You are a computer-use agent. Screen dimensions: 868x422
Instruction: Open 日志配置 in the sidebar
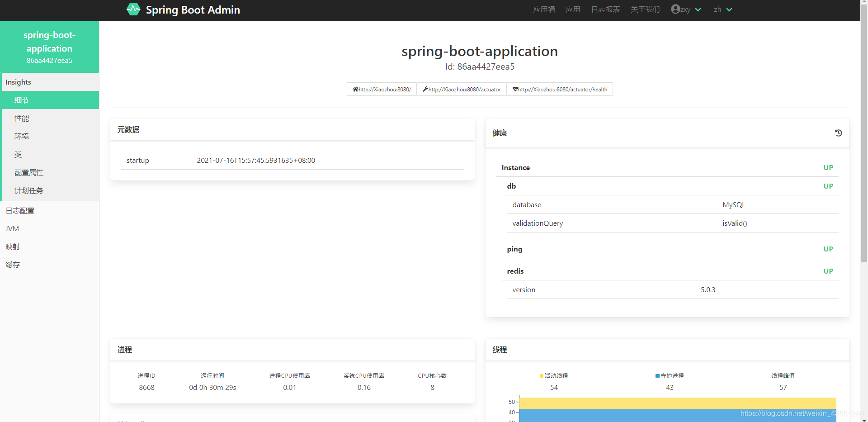pos(50,210)
